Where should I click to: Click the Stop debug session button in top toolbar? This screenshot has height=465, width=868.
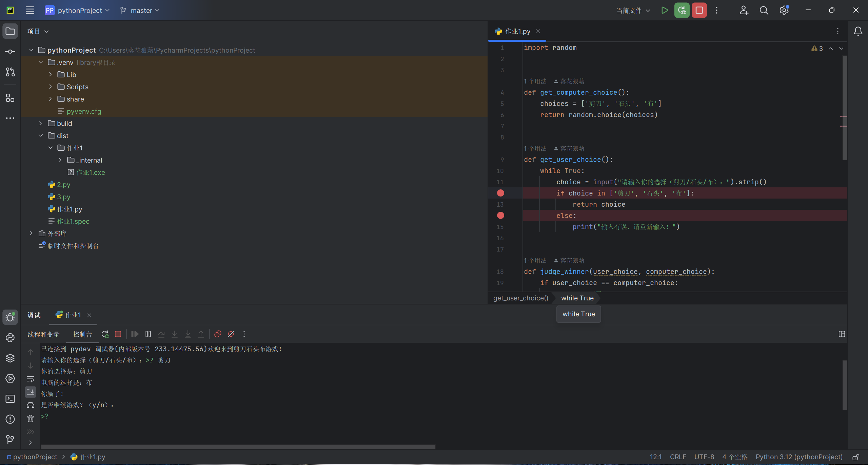click(x=699, y=10)
